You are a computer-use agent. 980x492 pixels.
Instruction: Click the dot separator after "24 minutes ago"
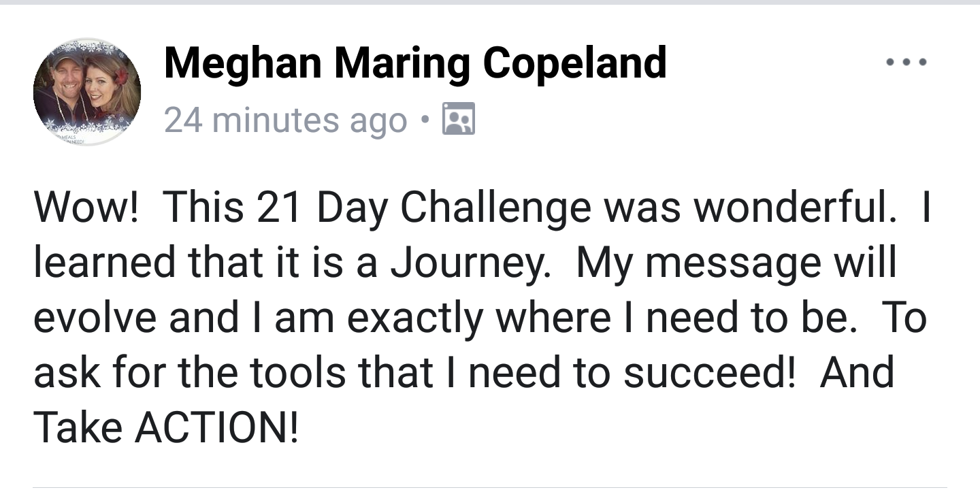coord(426,121)
